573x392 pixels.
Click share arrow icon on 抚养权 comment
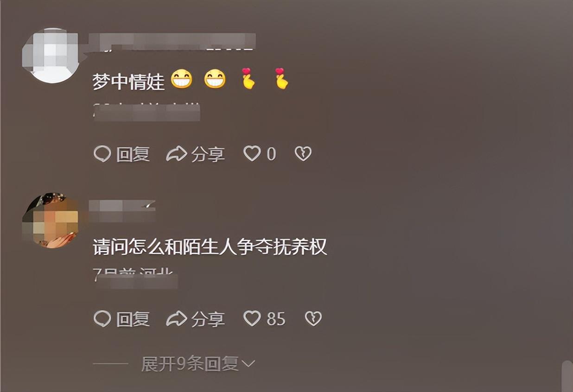176,319
